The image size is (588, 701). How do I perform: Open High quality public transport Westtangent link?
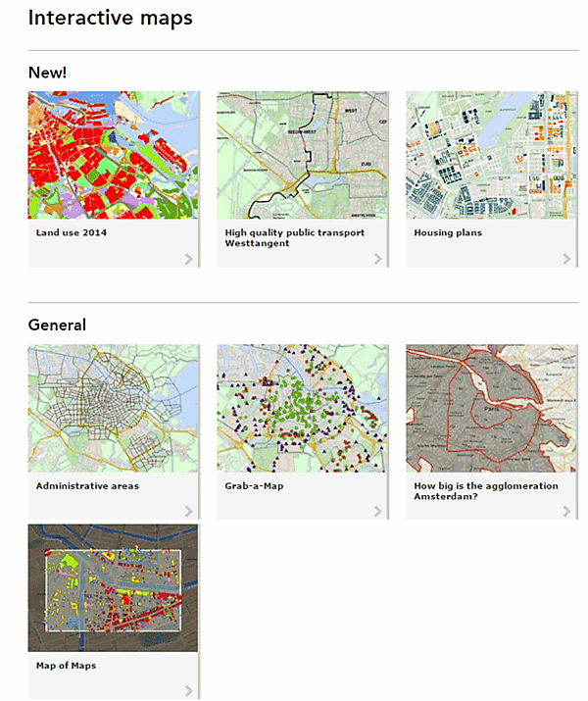coord(294,237)
